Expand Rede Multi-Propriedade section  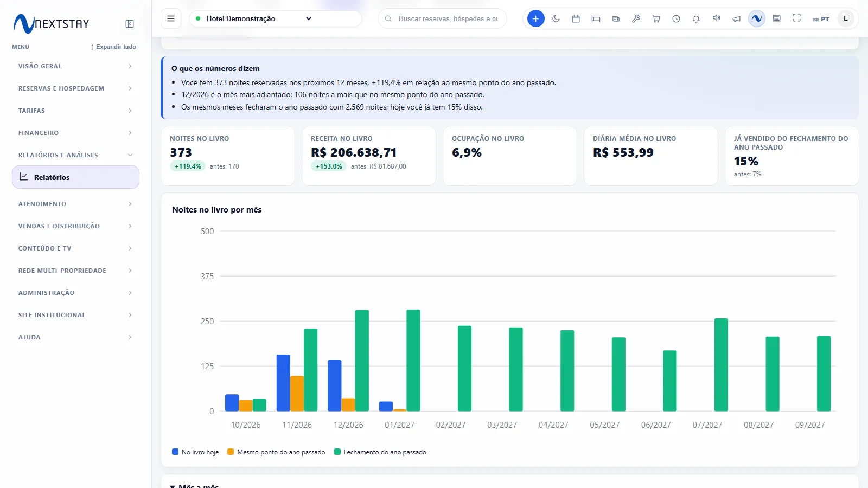[x=75, y=271]
